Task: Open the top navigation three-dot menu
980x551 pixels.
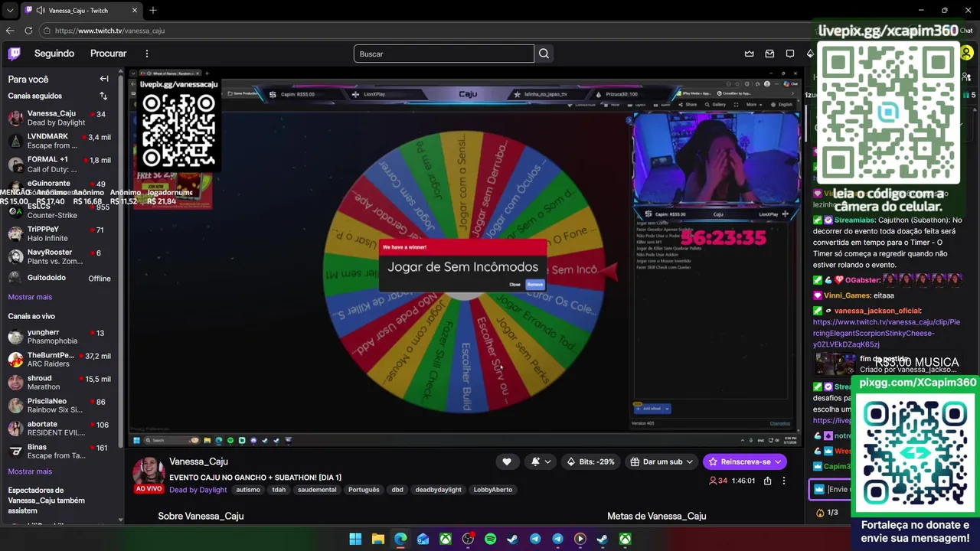Action: (x=147, y=54)
